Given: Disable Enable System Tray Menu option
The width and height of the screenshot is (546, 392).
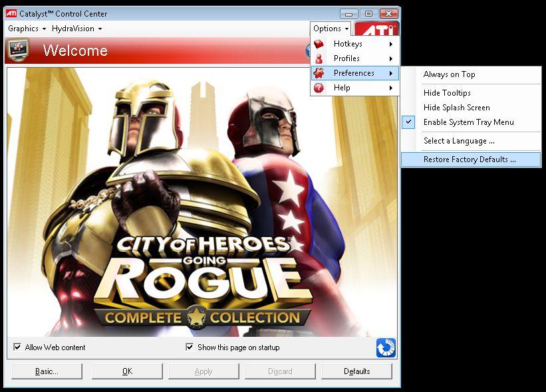Looking at the screenshot, I should (468, 122).
